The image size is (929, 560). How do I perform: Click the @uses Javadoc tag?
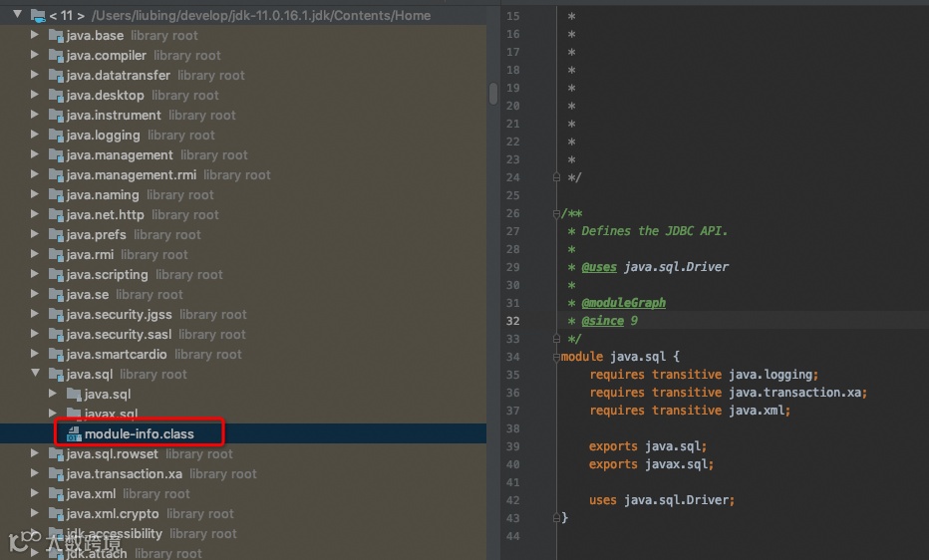(x=599, y=267)
